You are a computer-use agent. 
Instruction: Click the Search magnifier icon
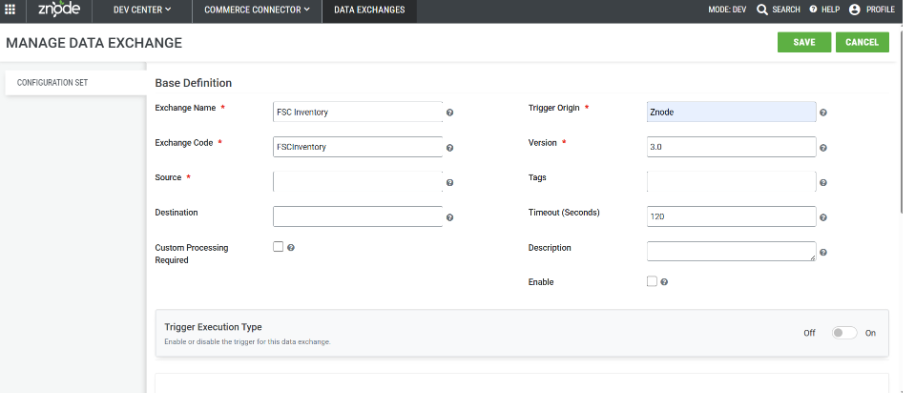click(762, 10)
